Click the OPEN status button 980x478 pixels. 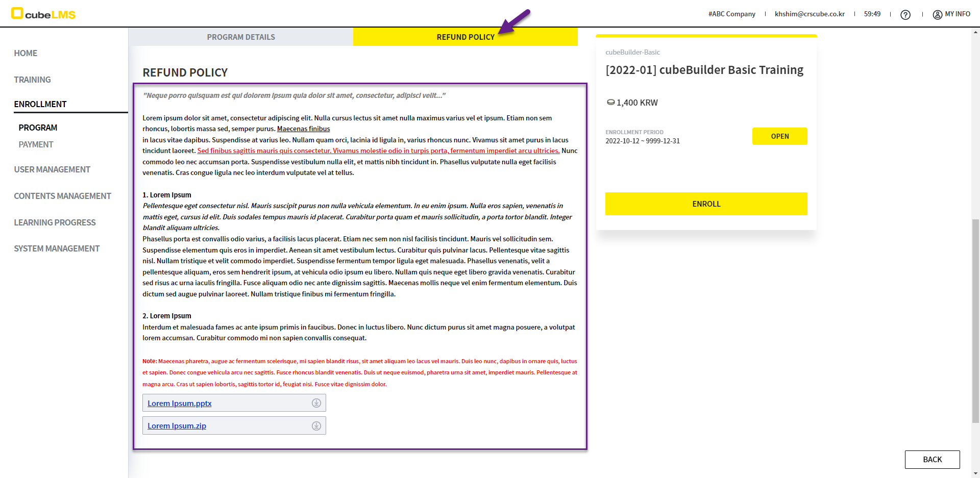[x=779, y=136]
